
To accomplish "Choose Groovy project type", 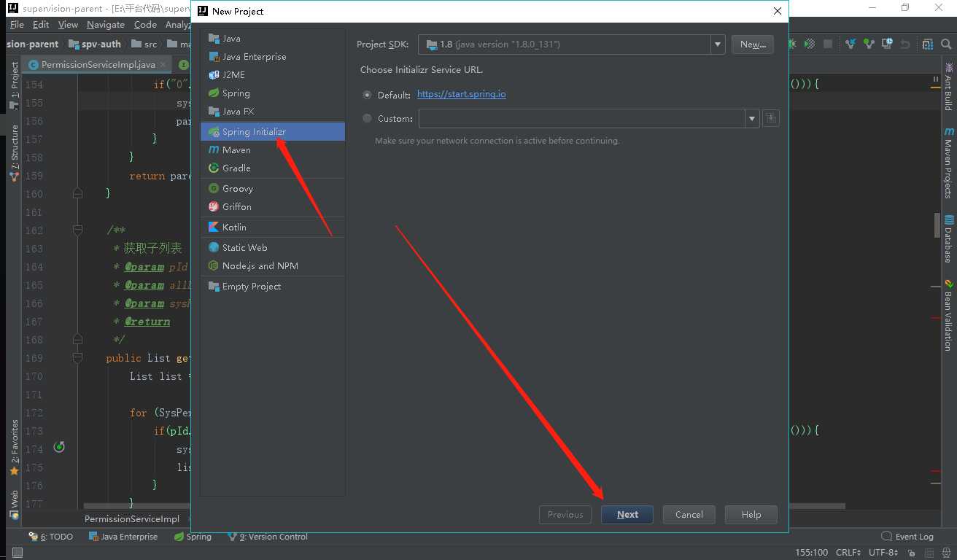I will (x=272, y=189).
